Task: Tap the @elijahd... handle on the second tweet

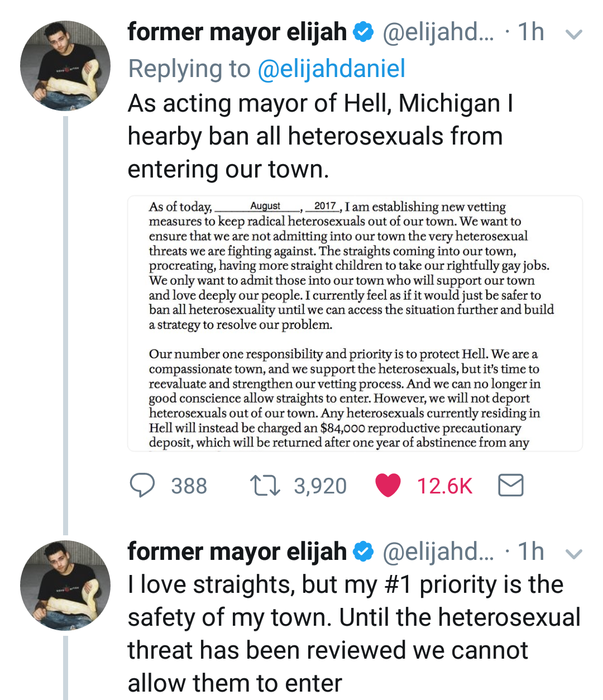Action: [438, 552]
